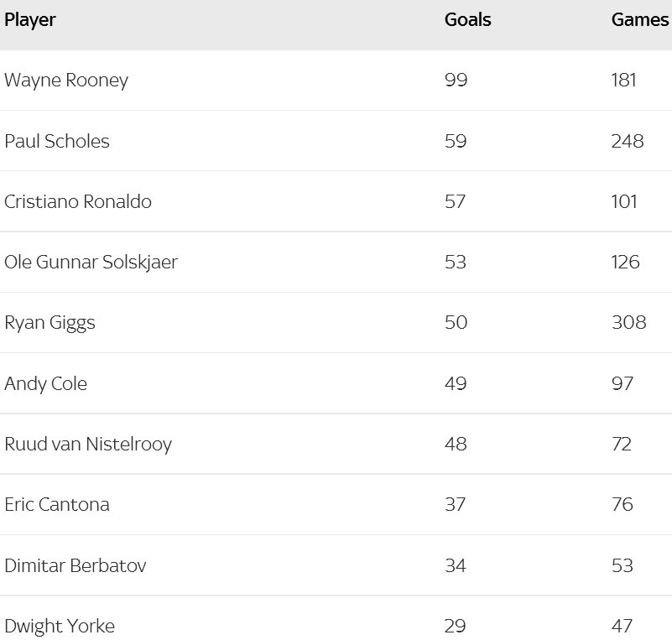Click Andy Cole's name
The image size is (672, 640).
click(x=46, y=383)
